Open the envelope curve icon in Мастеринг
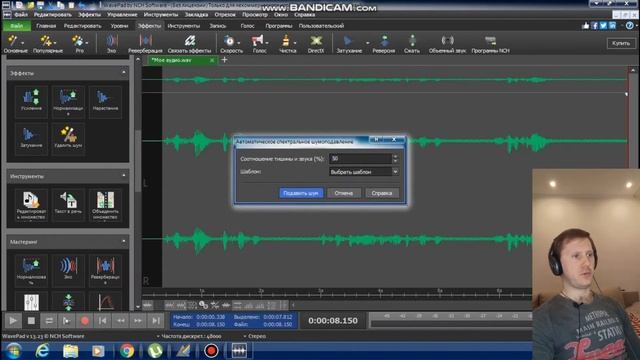The image size is (640, 360). (x=105, y=302)
